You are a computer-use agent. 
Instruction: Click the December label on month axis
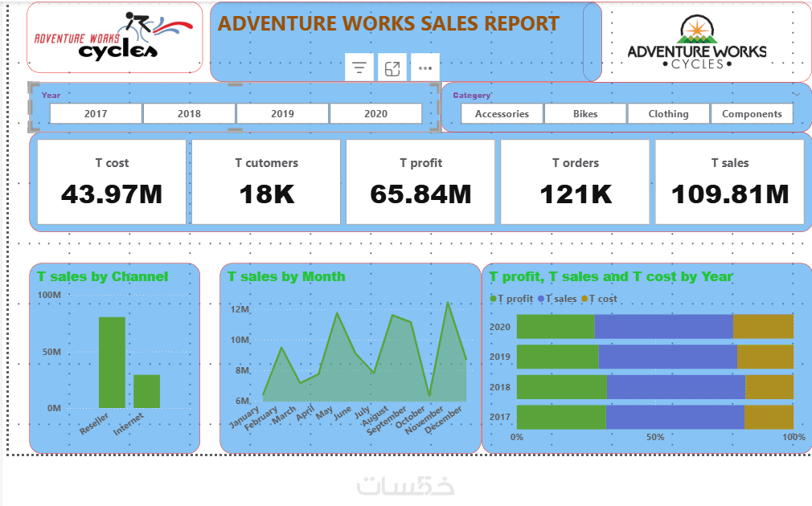click(443, 419)
